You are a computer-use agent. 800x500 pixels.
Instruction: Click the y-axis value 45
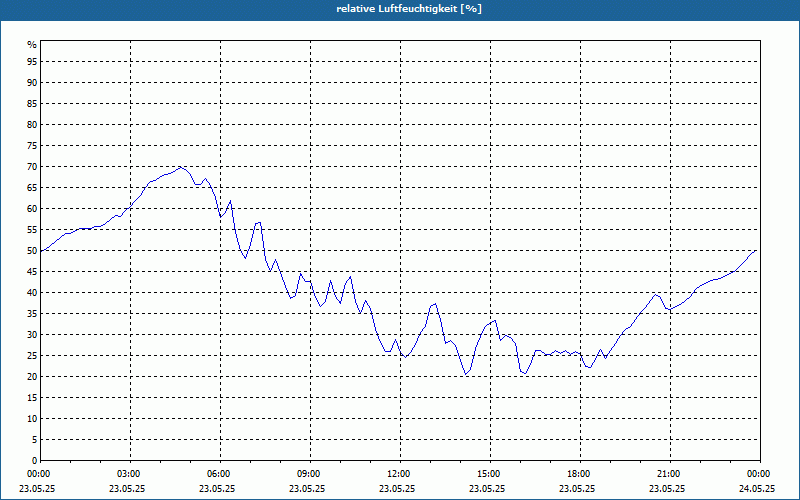tap(32, 272)
